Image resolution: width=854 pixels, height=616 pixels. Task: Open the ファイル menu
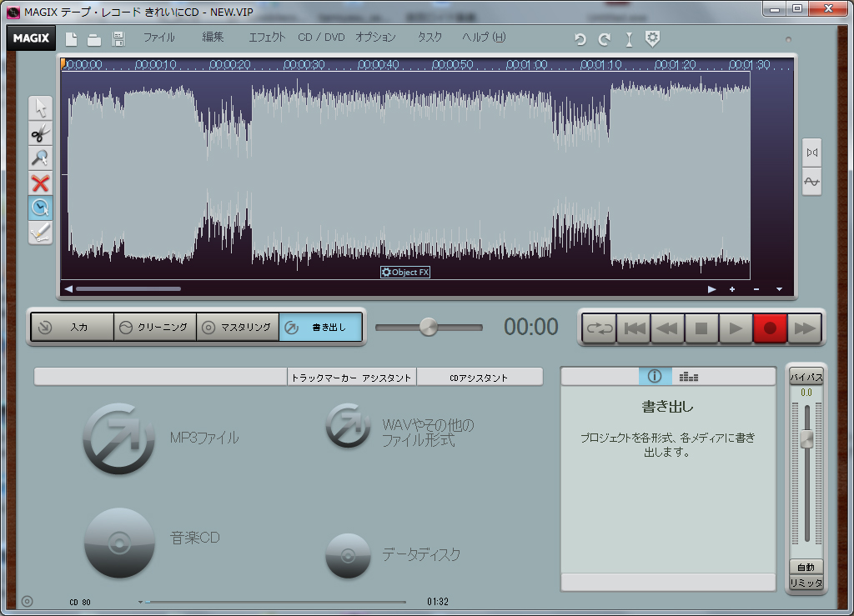tap(158, 38)
